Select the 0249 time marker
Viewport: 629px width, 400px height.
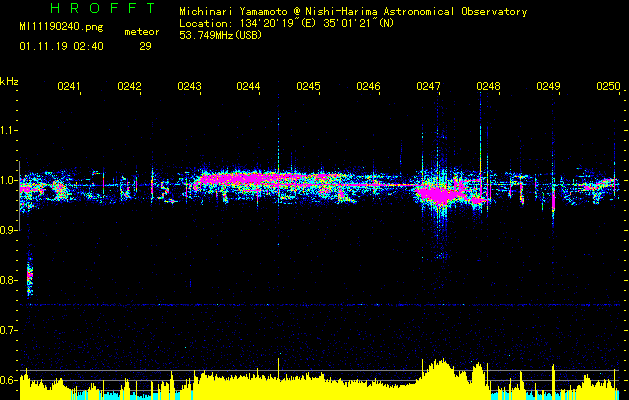pyautogui.click(x=548, y=86)
